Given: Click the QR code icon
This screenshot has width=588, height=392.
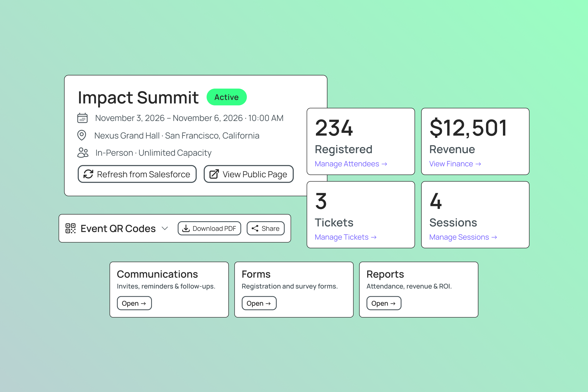Looking at the screenshot, I should point(71,228).
